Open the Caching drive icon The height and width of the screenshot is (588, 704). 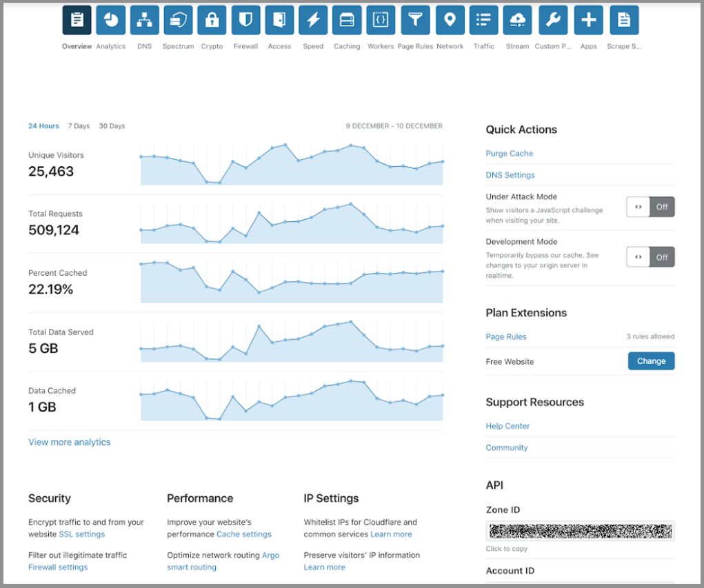(347, 20)
